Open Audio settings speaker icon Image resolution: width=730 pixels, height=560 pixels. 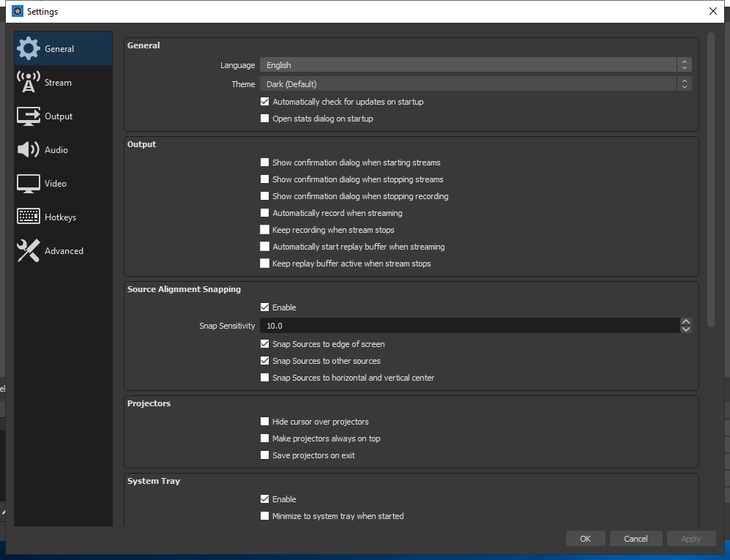tap(29, 149)
